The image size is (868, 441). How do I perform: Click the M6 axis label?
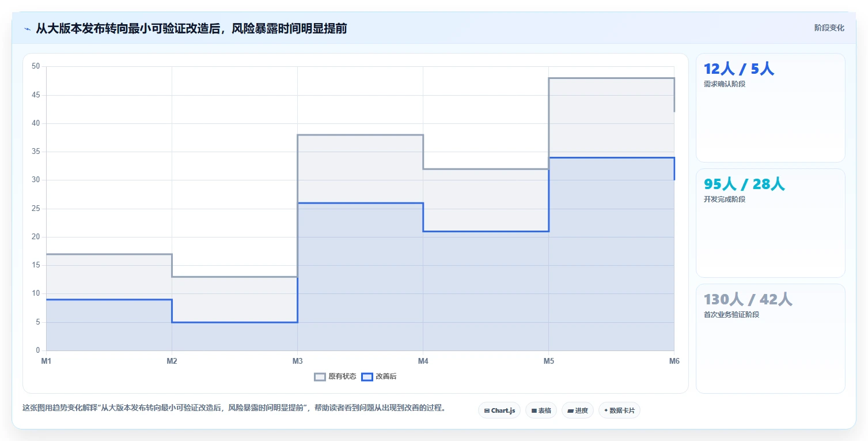(674, 361)
